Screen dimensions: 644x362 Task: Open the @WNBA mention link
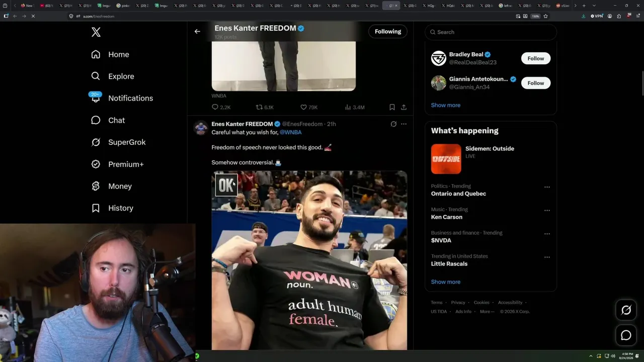[291, 132]
